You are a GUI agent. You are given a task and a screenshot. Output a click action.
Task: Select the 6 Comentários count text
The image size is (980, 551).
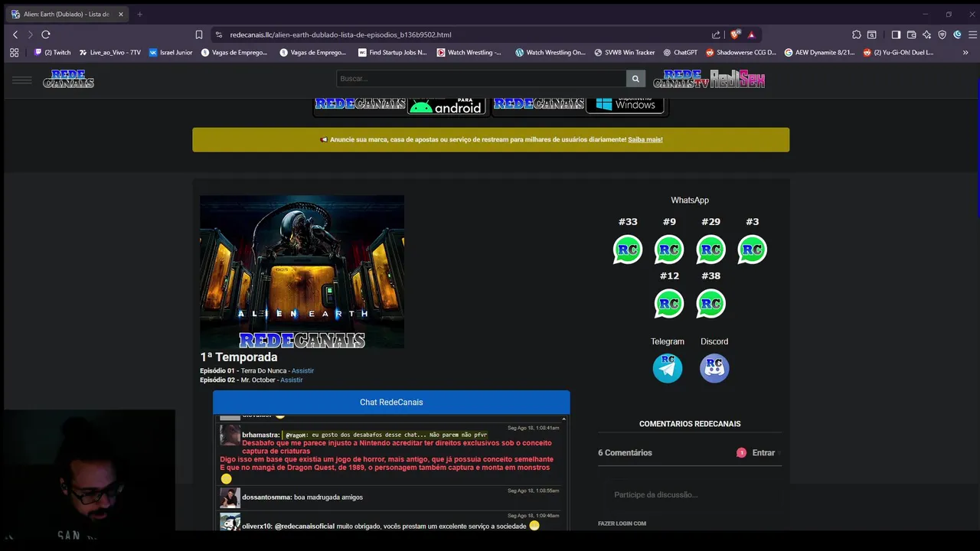click(625, 453)
